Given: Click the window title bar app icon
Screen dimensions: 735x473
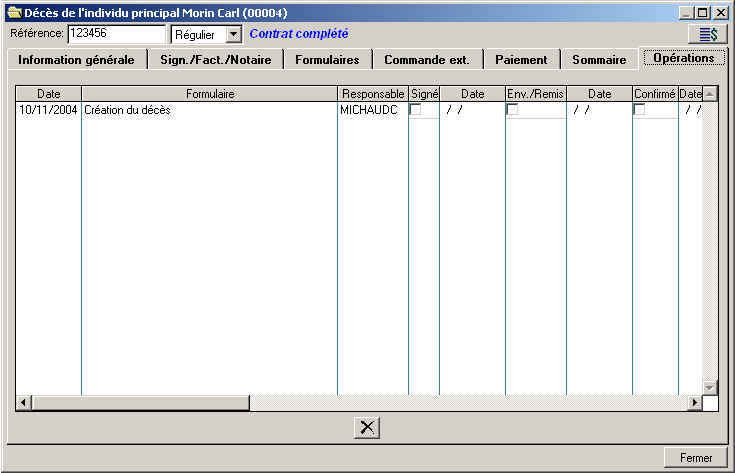Looking at the screenshot, I should pos(12,12).
